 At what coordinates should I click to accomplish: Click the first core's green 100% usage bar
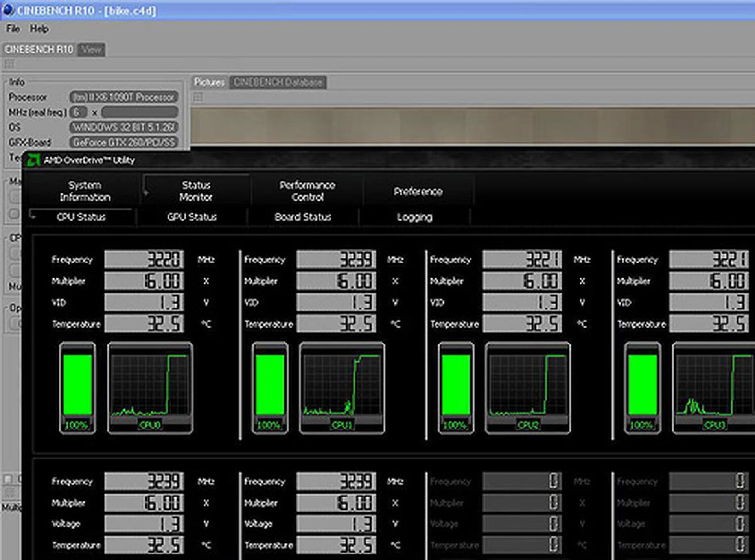click(77, 385)
